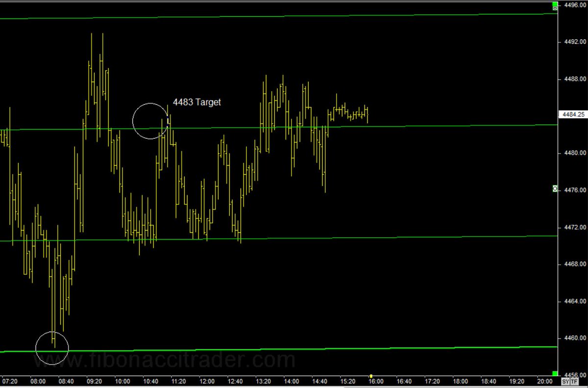
Task: Click the 4480.00 price axis label
Action: tap(575, 153)
